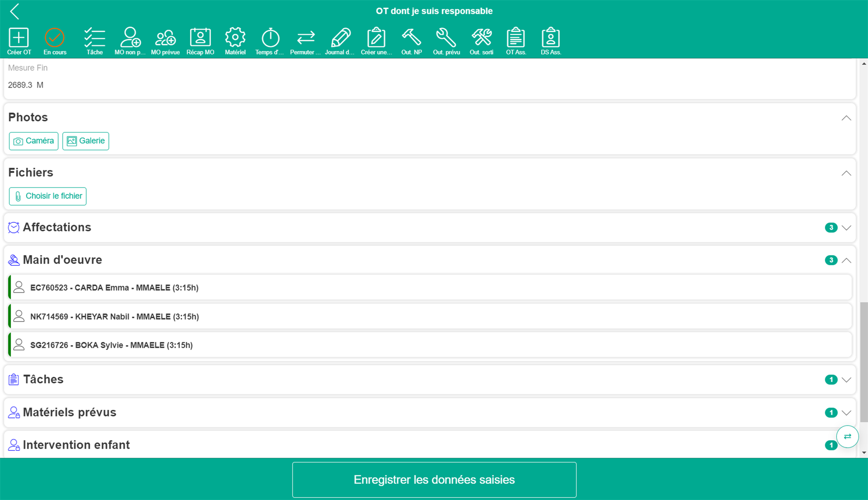This screenshot has height=500, width=868.
Task: Go back with the top-left arrow
Action: 15,11
